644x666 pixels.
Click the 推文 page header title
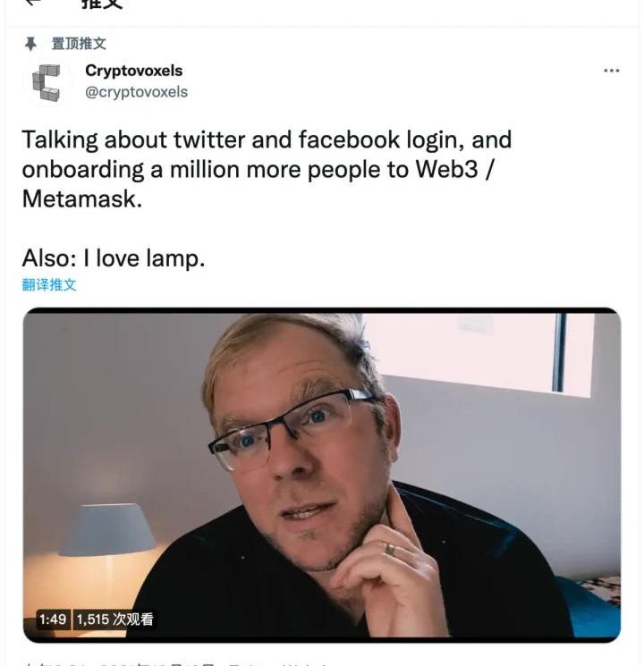click(102, 4)
